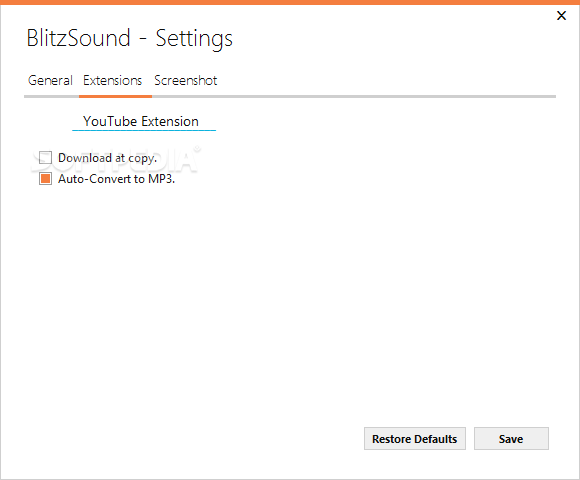Viewport: 580px width, 480px height.
Task: Click the BlitzSound - Settings title text
Action: (129, 38)
